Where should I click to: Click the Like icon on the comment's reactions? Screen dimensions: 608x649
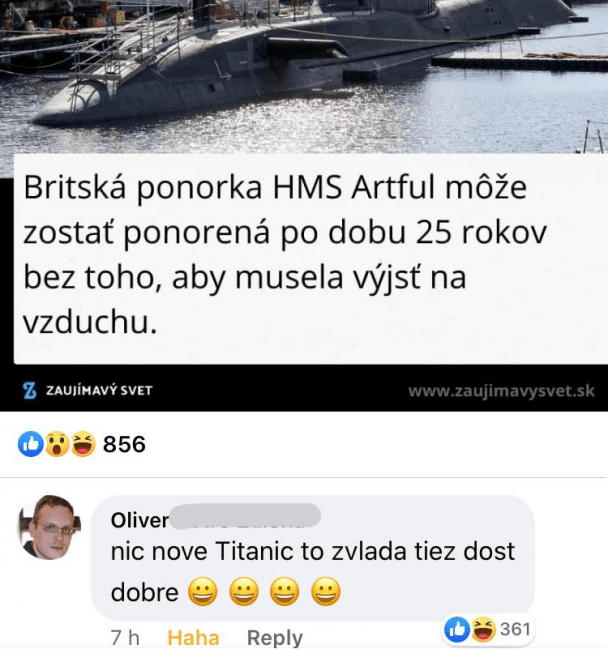(457, 630)
